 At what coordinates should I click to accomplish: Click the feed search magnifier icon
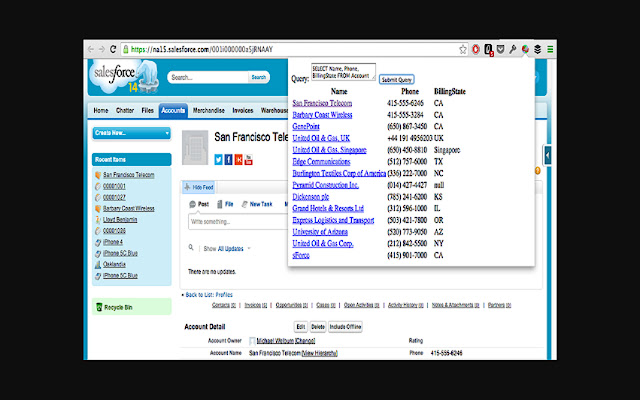coord(191,247)
